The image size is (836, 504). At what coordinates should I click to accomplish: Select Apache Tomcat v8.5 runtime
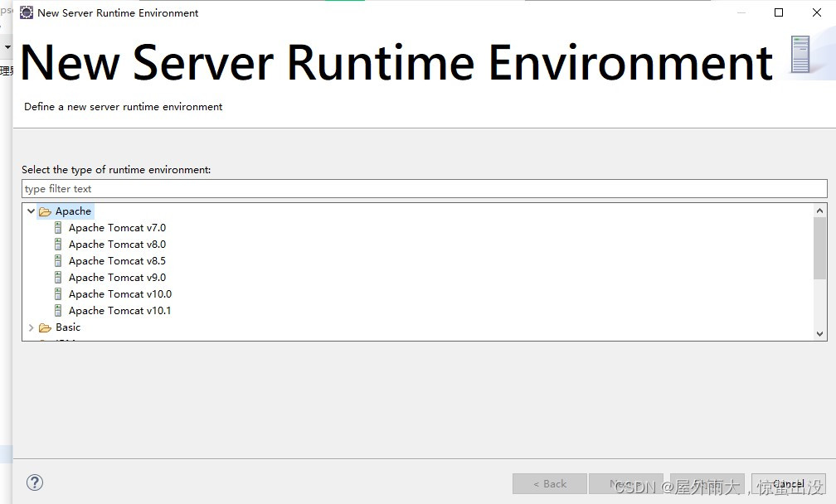[117, 261]
